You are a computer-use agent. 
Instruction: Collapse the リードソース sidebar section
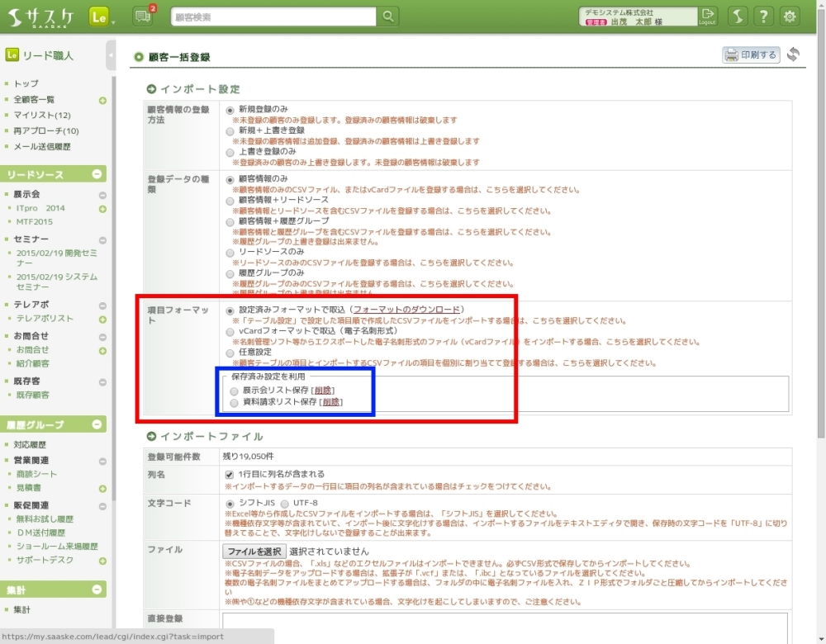click(97, 174)
